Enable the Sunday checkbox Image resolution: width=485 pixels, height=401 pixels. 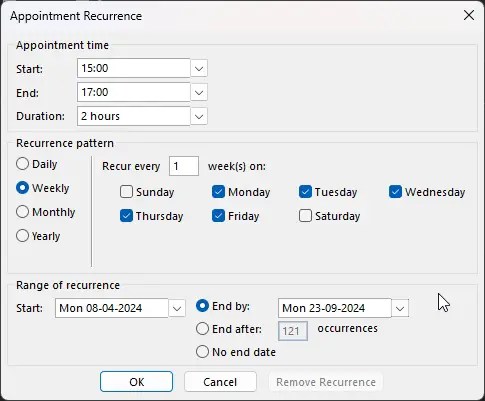click(126, 192)
